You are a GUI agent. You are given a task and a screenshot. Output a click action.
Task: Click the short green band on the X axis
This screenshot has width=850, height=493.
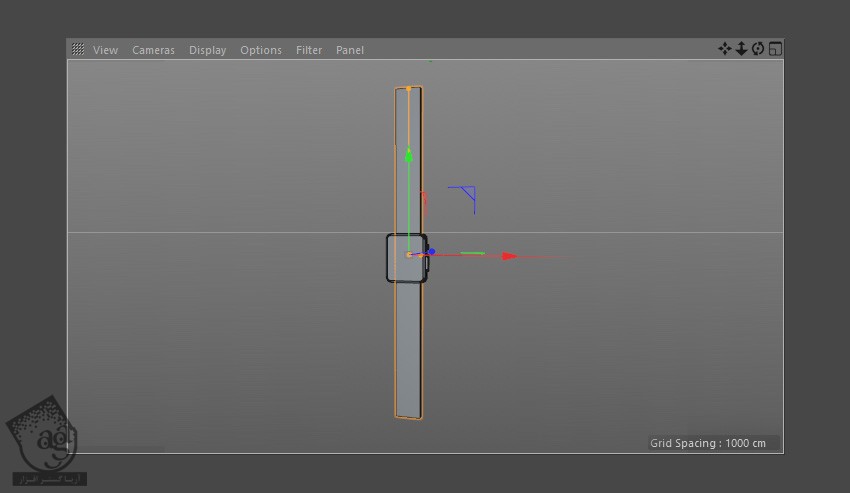tap(472, 253)
